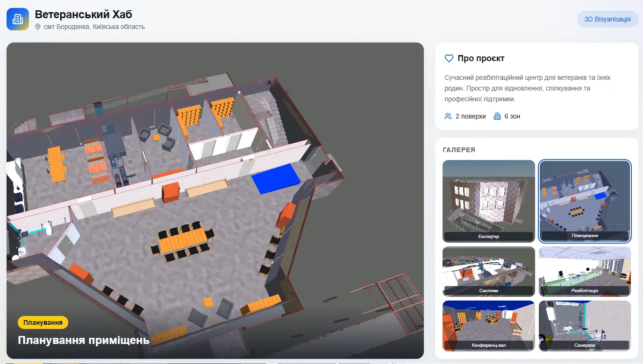643x364 pixels.
Task: Click the yellow Планування tag badge
Action: [43, 322]
